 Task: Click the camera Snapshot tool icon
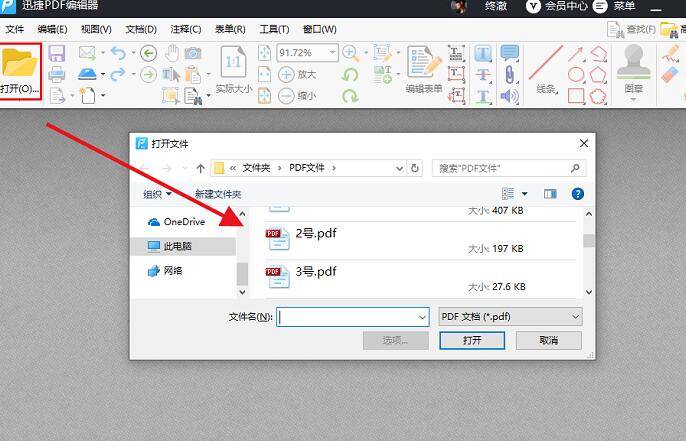(x=193, y=53)
